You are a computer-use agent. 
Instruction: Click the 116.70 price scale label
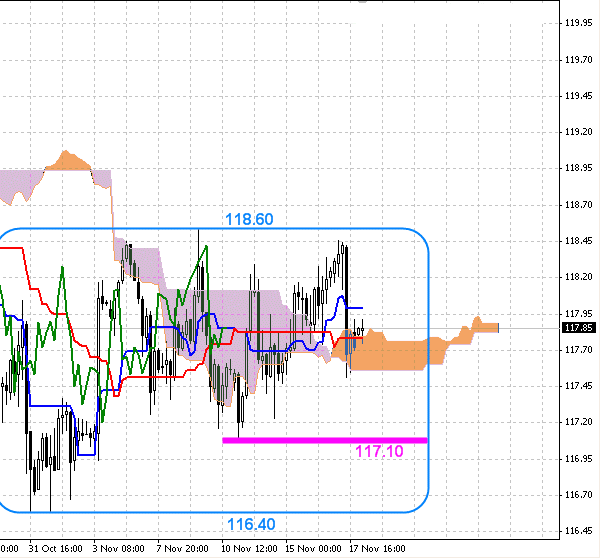579,495
